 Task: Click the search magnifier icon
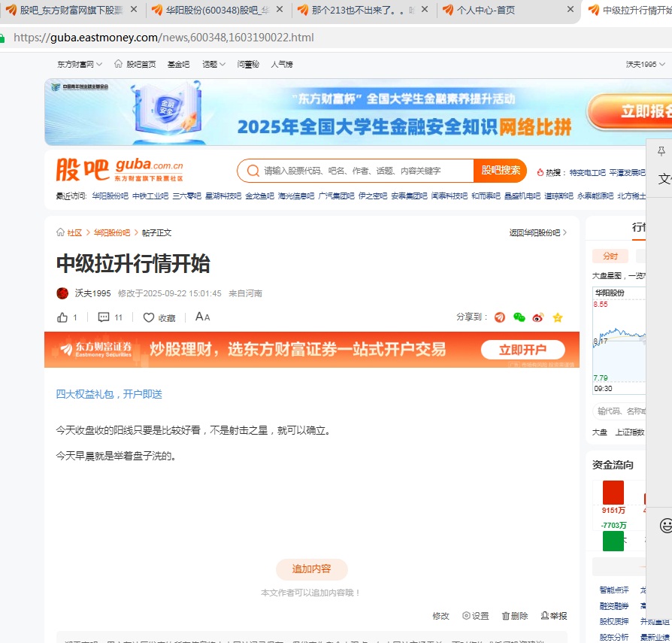click(x=253, y=171)
